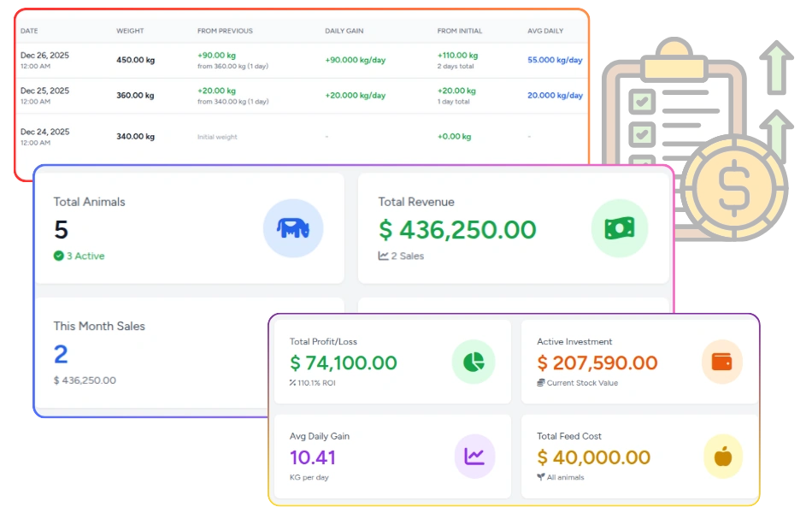Click the purple line chart icon in Avg Daily Gain

(474, 457)
